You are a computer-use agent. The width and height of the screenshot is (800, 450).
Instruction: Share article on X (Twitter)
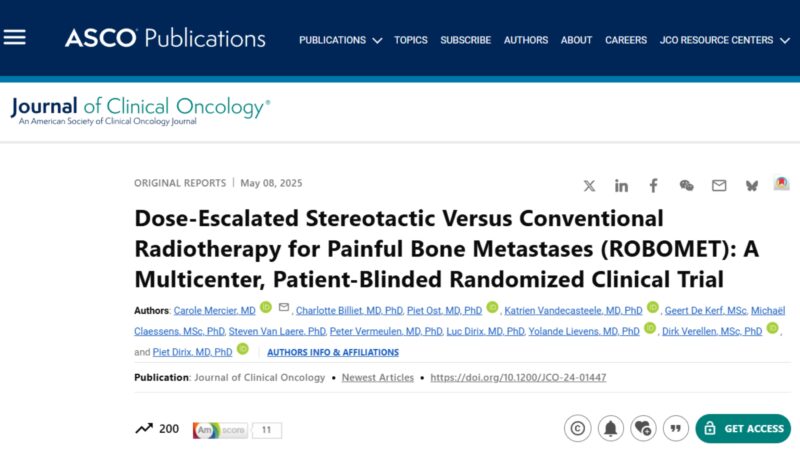[589, 186]
